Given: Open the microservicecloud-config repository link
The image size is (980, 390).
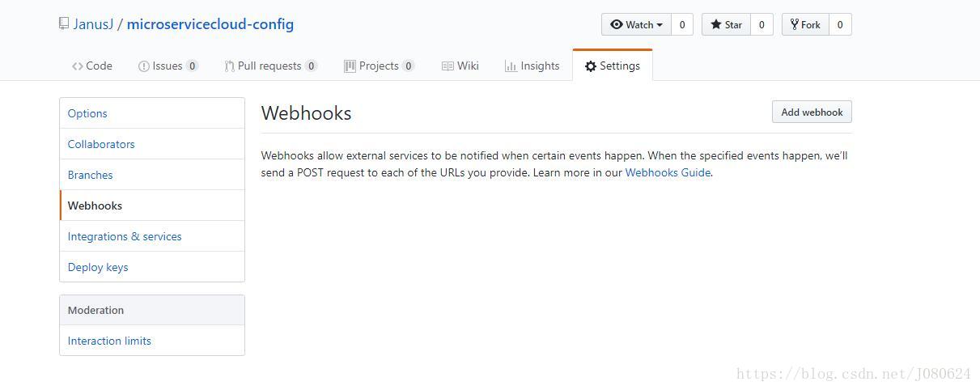Looking at the screenshot, I should (x=210, y=24).
